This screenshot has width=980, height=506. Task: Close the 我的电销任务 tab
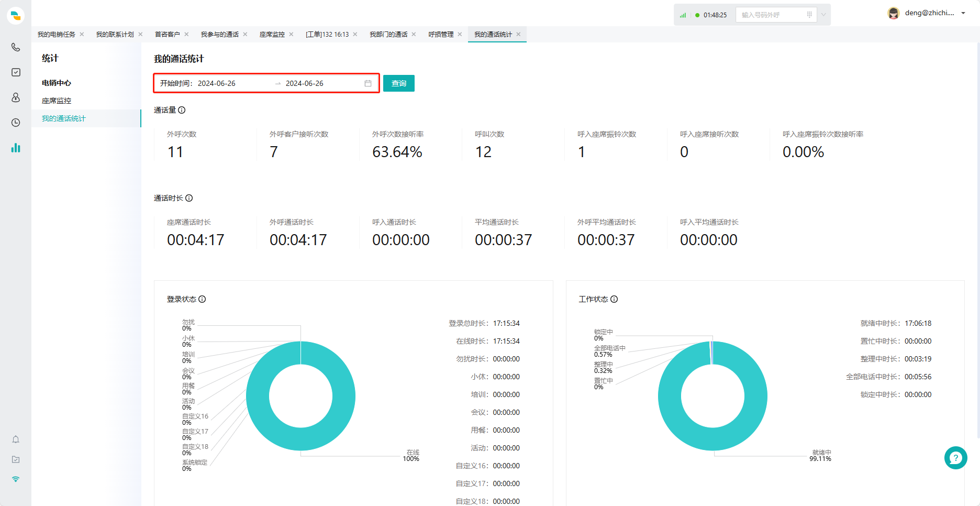coord(82,34)
